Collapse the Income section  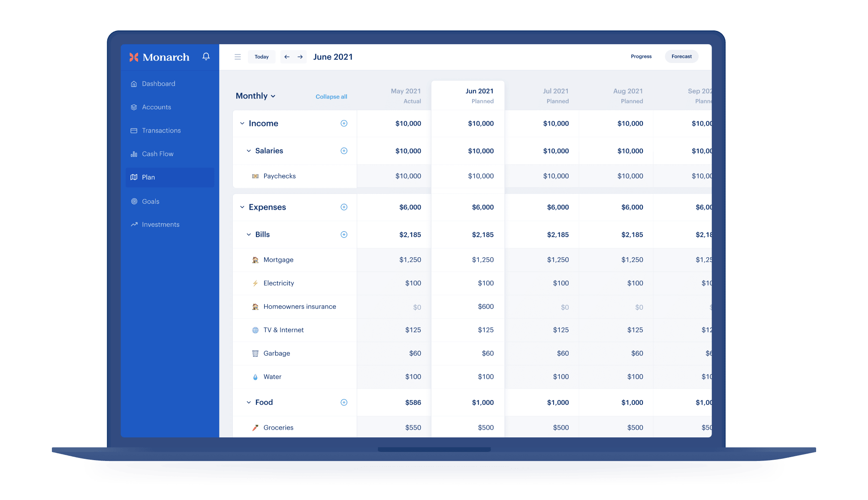coord(242,123)
